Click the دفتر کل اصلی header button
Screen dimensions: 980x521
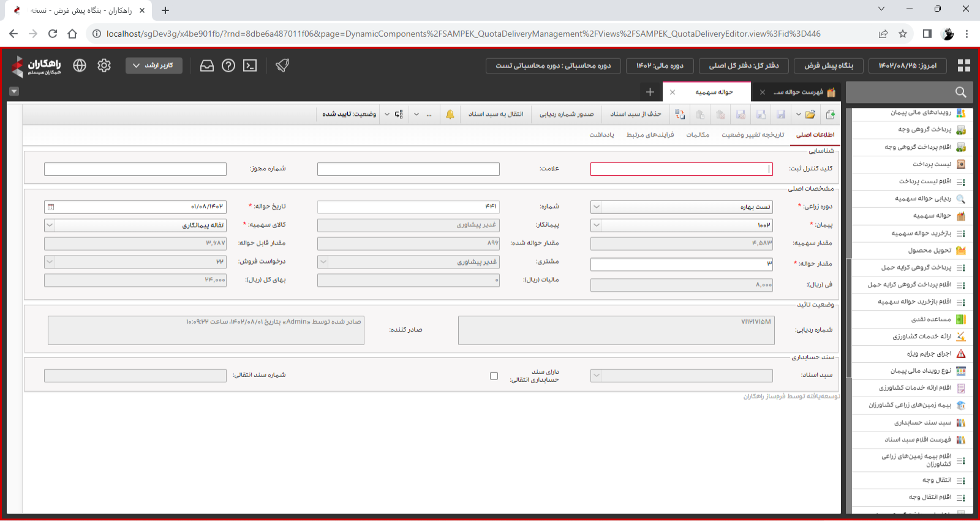744,66
